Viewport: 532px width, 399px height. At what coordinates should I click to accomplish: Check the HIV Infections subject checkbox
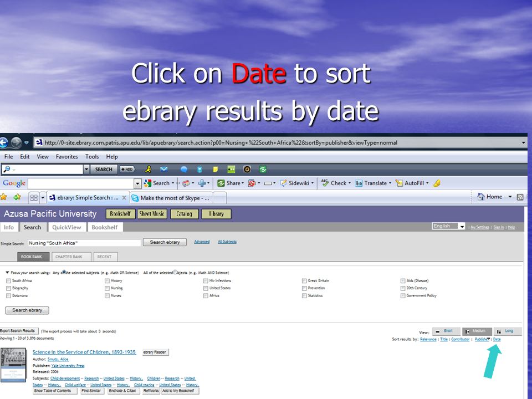(x=206, y=280)
